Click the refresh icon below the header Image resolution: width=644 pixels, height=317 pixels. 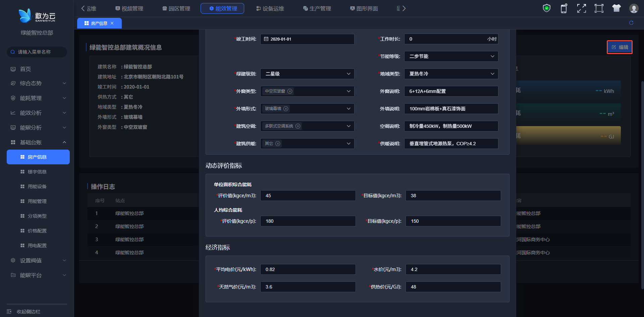[x=631, y=23]
